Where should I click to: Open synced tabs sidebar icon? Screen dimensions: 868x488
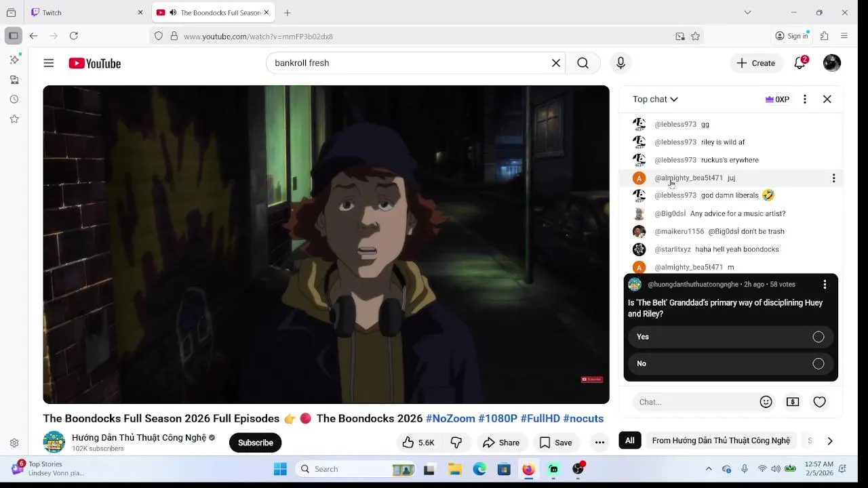coord(14,79)
